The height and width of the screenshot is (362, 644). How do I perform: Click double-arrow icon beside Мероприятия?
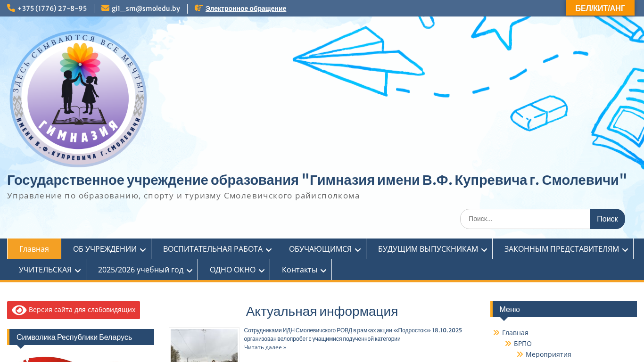[x=520, y=354]
